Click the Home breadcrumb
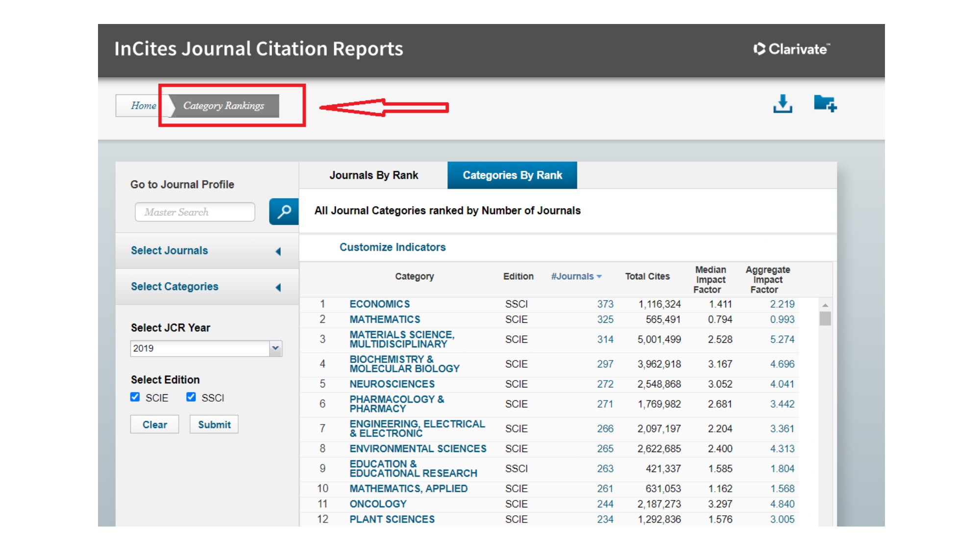The image size is (980, 551). tap(143, 106)
